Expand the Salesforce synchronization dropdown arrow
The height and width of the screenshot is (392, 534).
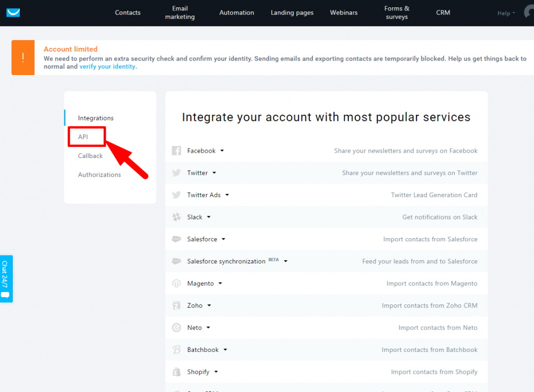[x=286, y=261]
